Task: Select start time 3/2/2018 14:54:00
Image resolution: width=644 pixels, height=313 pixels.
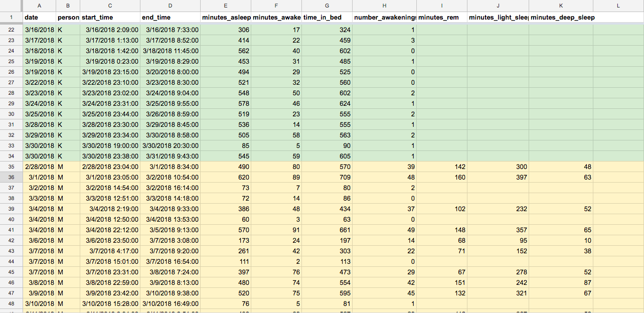Action: pyautogui.click(x=110, y=188)
